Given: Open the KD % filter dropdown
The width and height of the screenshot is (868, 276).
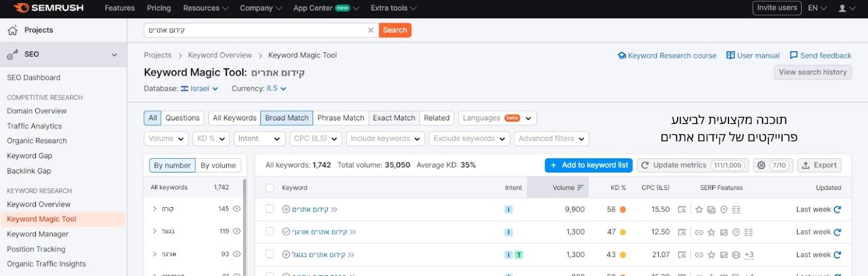Looking at the screenshot, I should [211, 139].
